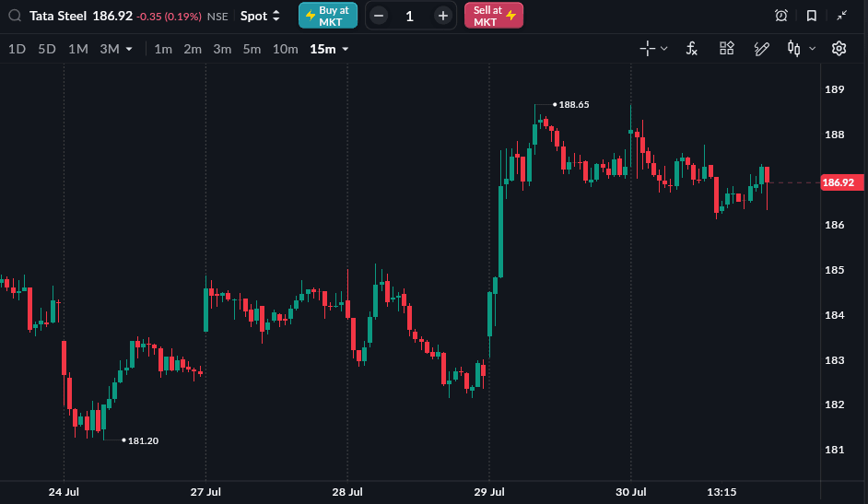Click the 30 Jul date label
The height and width of the screenshot is (504, 868).
tap(631, 492)
